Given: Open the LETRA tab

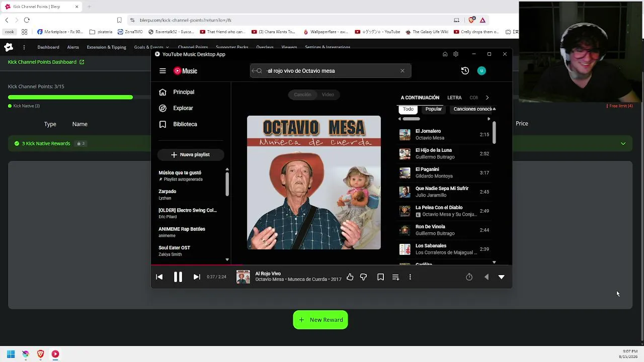Looking at the screenshot, I should coord(454,98).
